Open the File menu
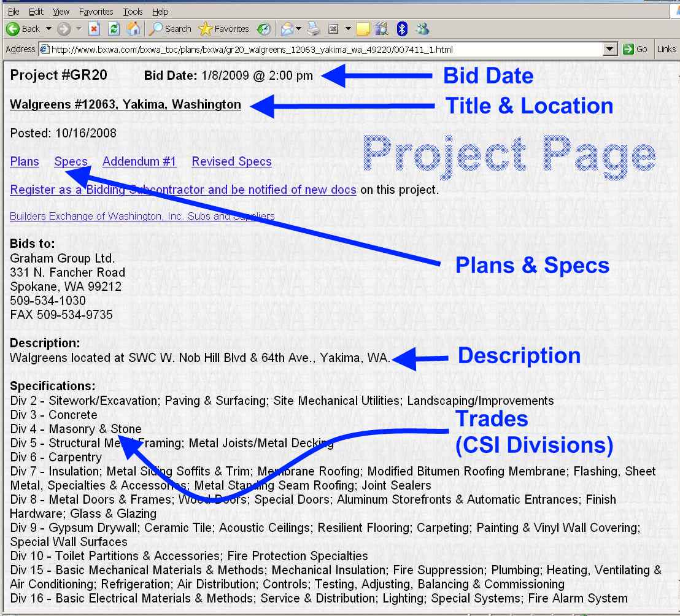The image size is (680, 616). tap(14, 12)
